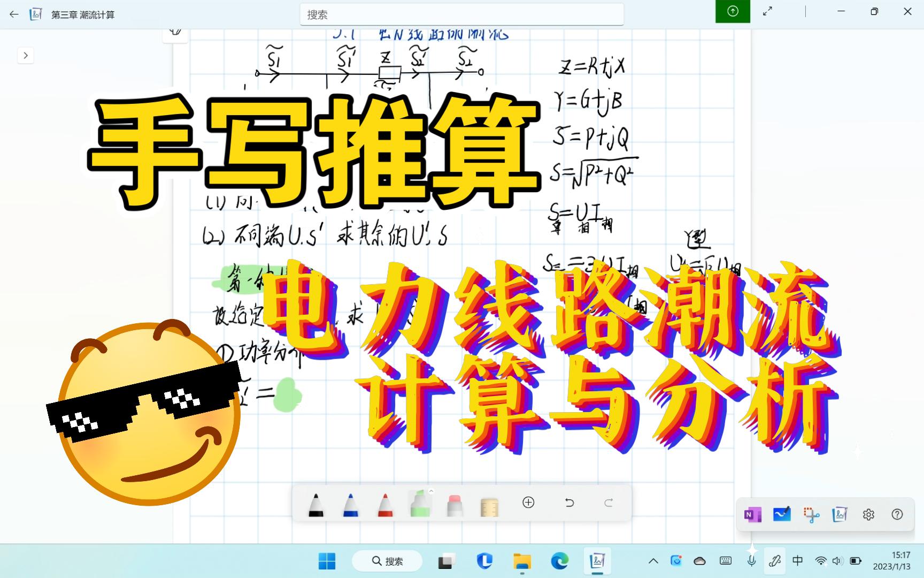This screenshot has width=924, height=578.
Task: Open OneNote from the bottom-right app panel
Action: (752, 514)
